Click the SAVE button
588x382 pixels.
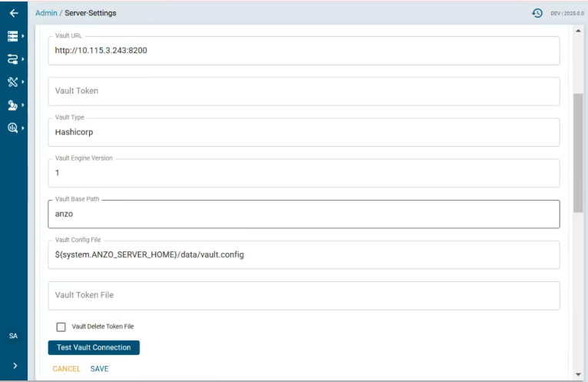pos(99,369)
